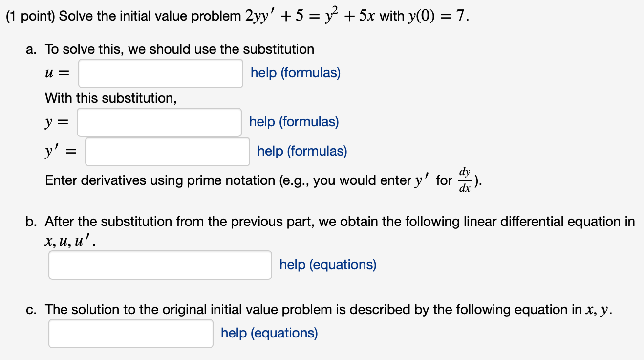The image size is (644, 360).
Task: Open help (formulas) beside the y field
Action: [293, 122]
